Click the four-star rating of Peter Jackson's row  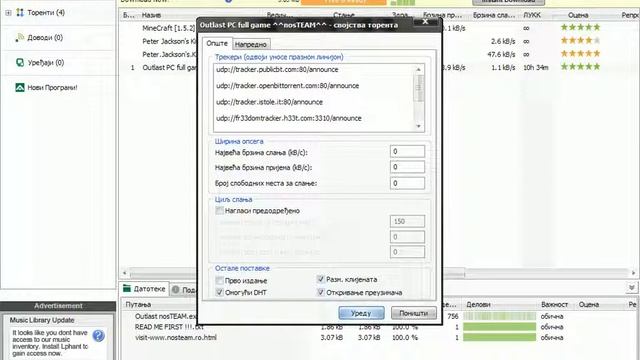click(580, 40)
